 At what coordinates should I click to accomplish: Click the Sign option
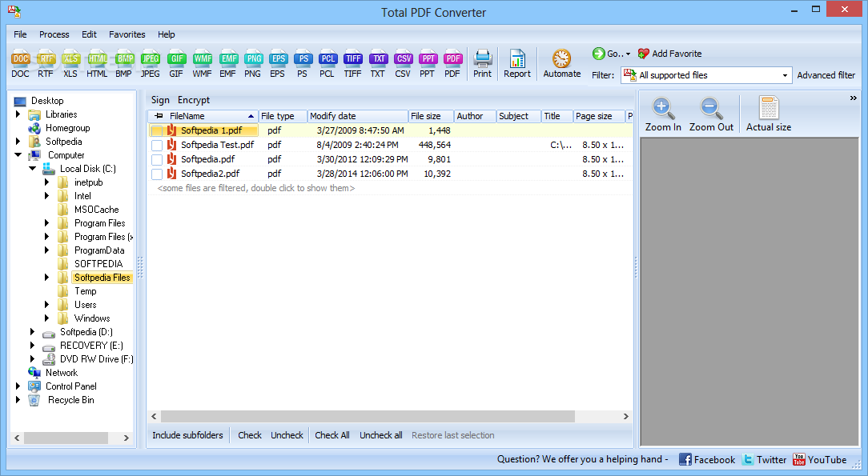[160, 100]
